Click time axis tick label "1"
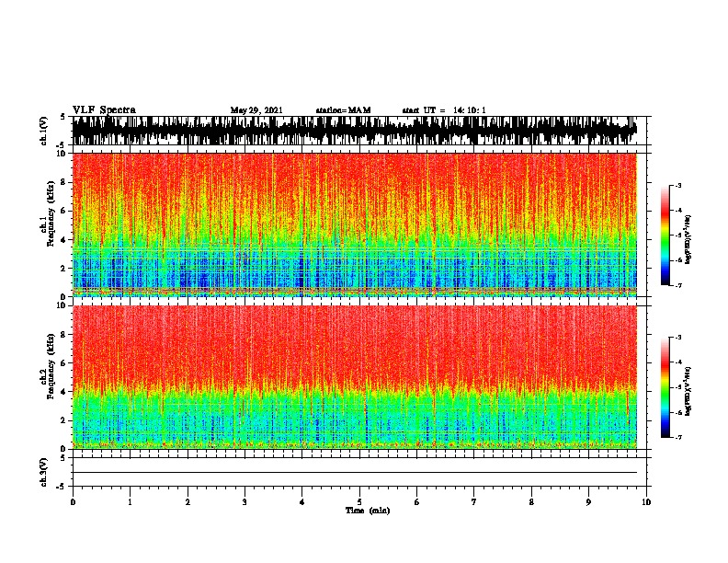 coord(130,501)
